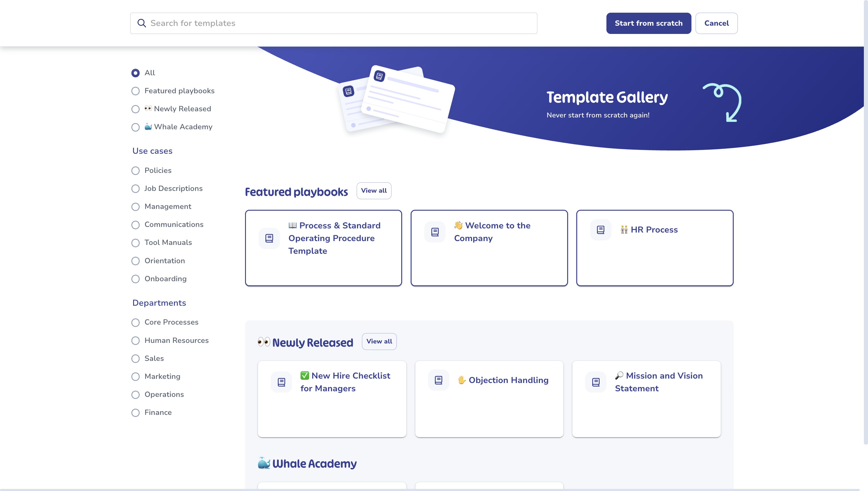Click the book icon on Welcome to the Company card
This screenshot has height=491, width=868.
coord(435,232)
